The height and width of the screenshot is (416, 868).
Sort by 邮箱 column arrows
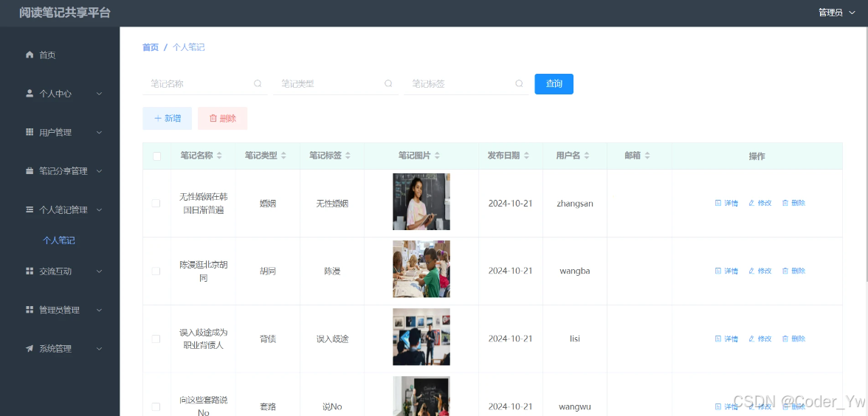(x=647, y=156)
